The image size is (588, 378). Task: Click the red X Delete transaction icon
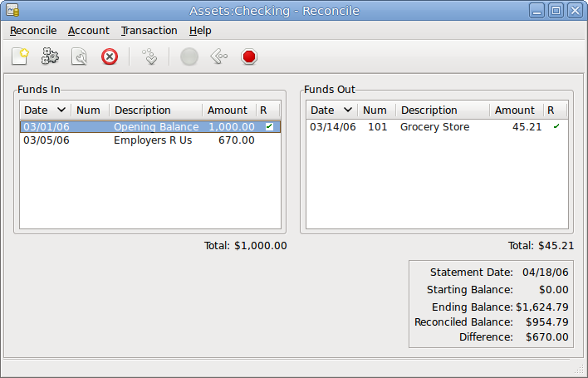click(110, 56)
